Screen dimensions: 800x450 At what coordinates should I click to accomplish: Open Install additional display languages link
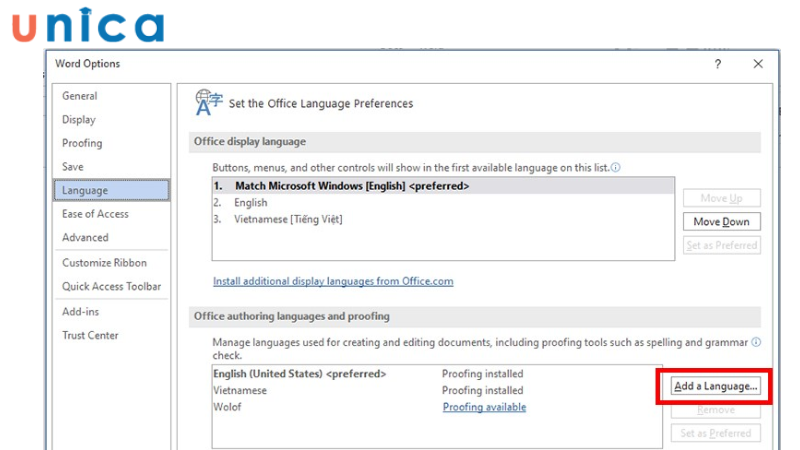333,281
